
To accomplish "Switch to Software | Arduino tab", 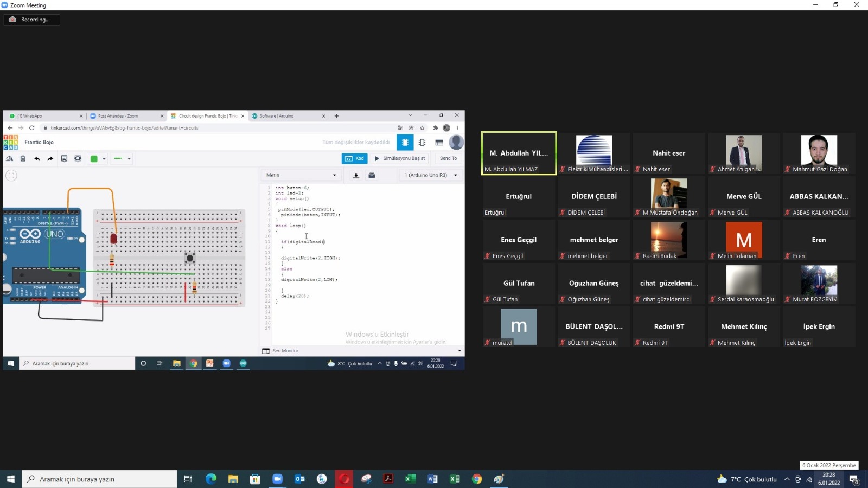I will tap(288, 116).
